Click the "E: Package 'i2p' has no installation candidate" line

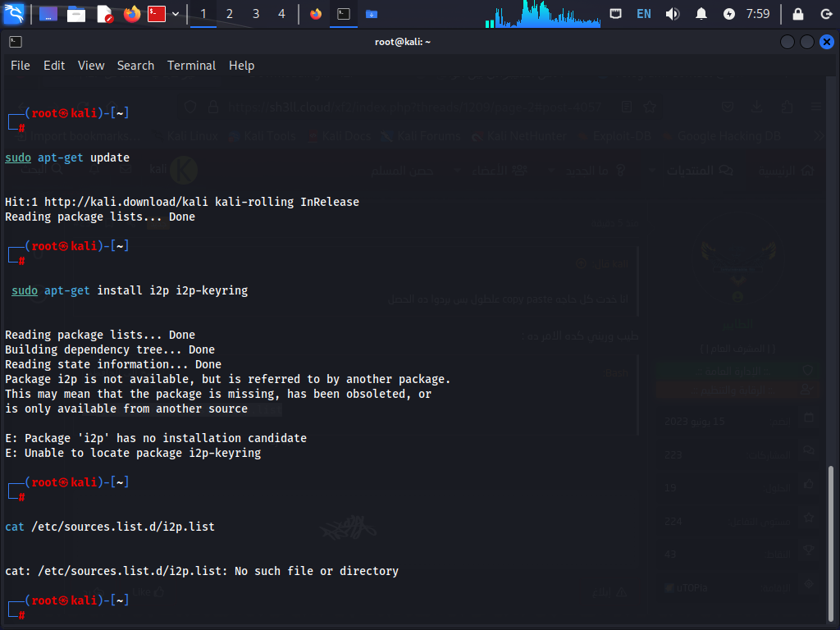click(156, 438)
